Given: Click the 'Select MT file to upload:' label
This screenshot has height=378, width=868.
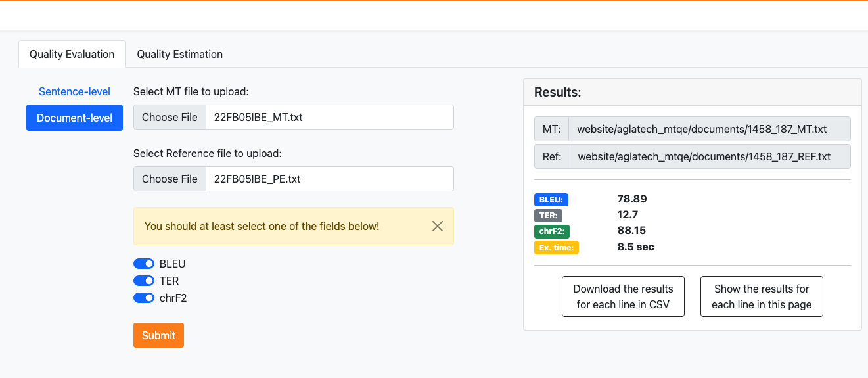Looking at the screenshot, I should point(191,91).
